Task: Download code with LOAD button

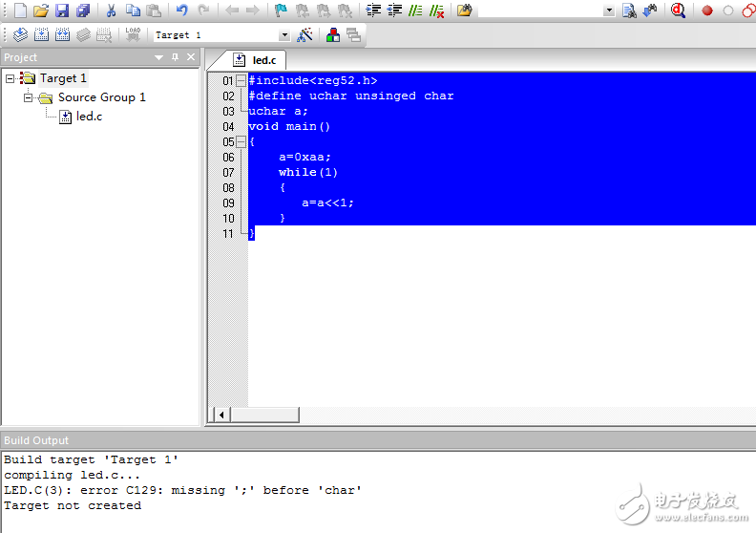Action: point(133,34)
